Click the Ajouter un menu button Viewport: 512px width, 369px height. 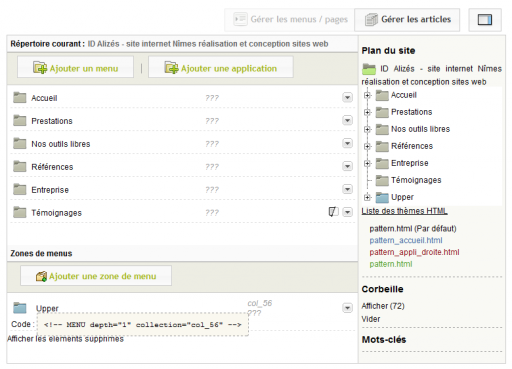tap(75, 67)
